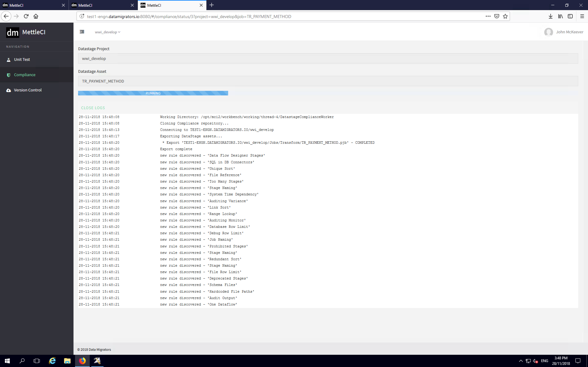
Task: Click the Compliance shield icon
Action: [x=9, y=75]
